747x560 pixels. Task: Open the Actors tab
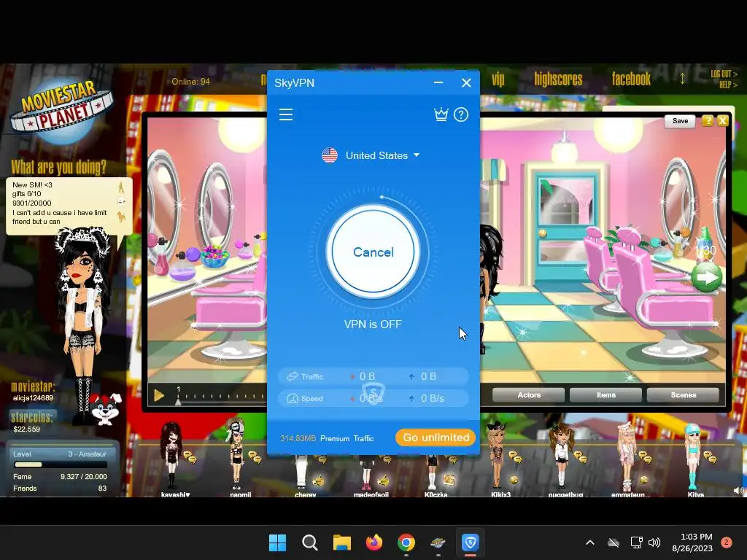coord(529,395)
